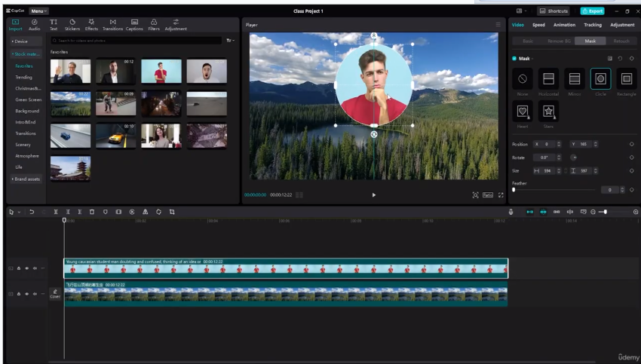Open the Captions panel
Screen dimensions: 641x364
tap(134, 25)
